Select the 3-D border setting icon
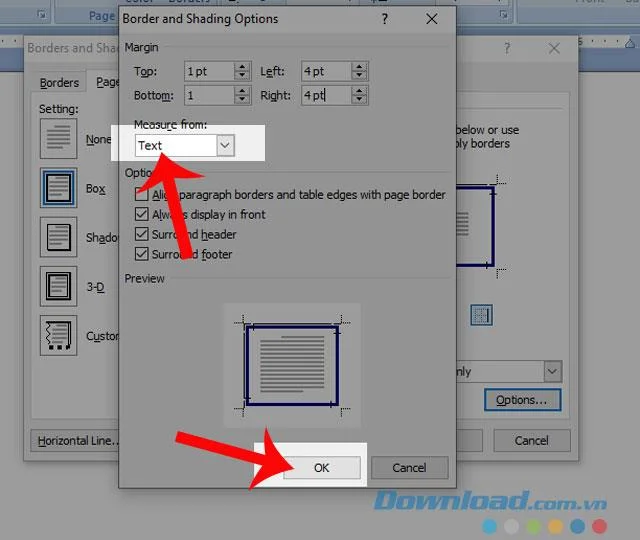Image resolution: width=640 pixels, height=540 pixels. (58, 287)
